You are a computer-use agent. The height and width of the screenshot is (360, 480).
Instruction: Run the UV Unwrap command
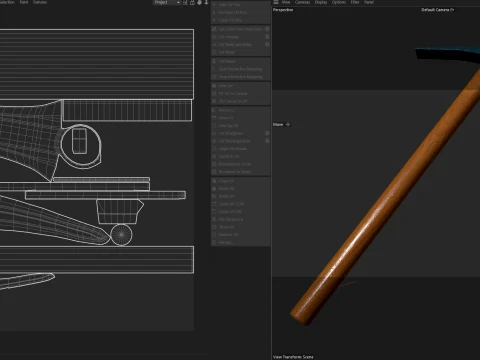[237, 37]
